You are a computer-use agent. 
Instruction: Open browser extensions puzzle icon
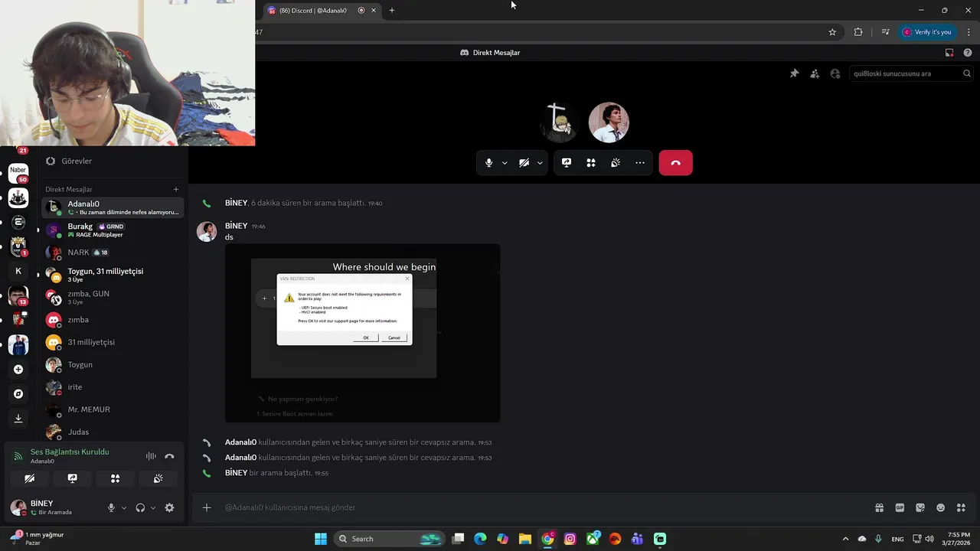(858, 32)
